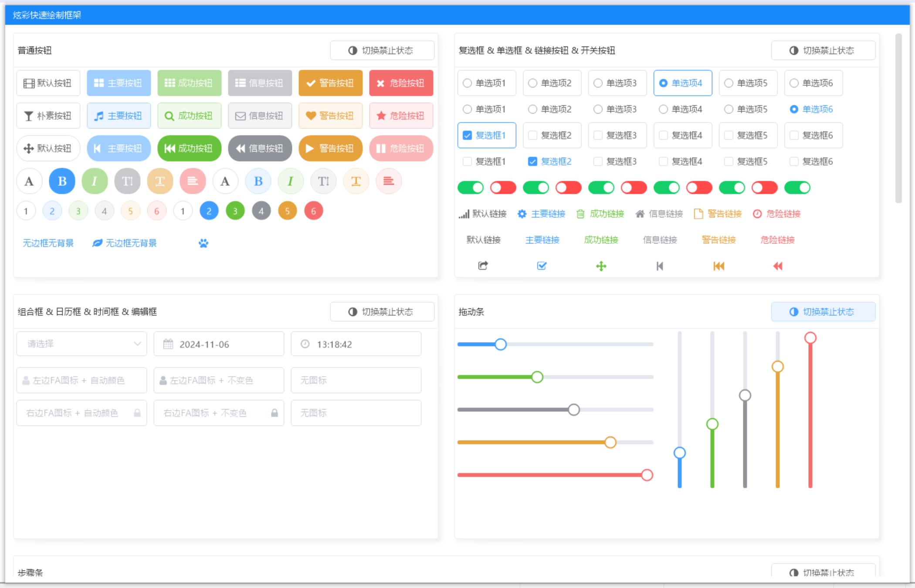Click the share arrow icon link
The image size is (915, 588).
[x=483, y=266]
